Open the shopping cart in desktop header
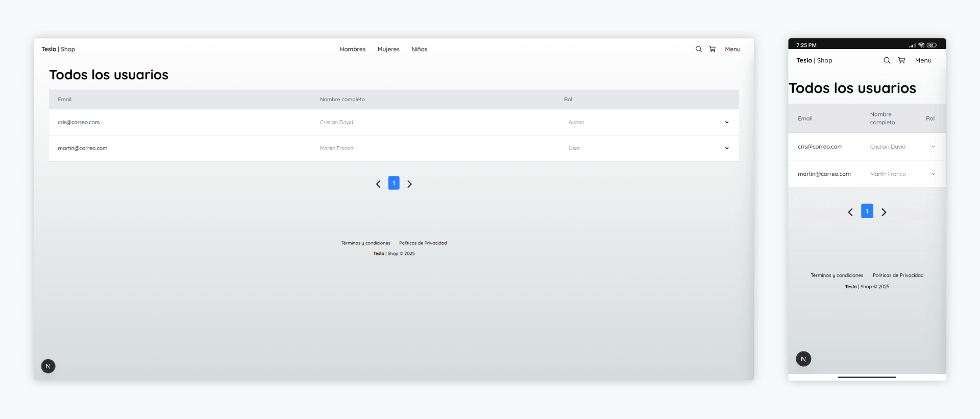 coord(712,49)
